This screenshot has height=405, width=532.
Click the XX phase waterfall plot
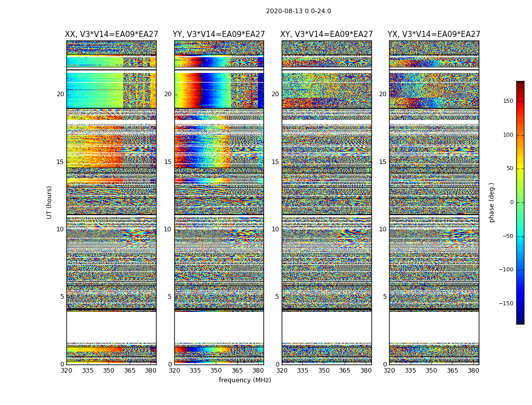[x=111, y=202]
